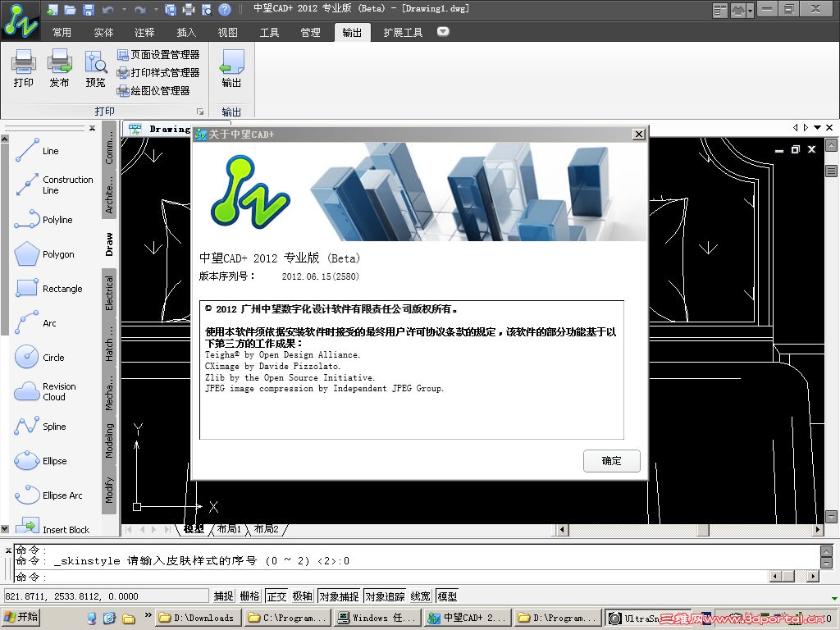Toggle 正交 ortho mode
This screenshot has height=630, width=840.
276,596
